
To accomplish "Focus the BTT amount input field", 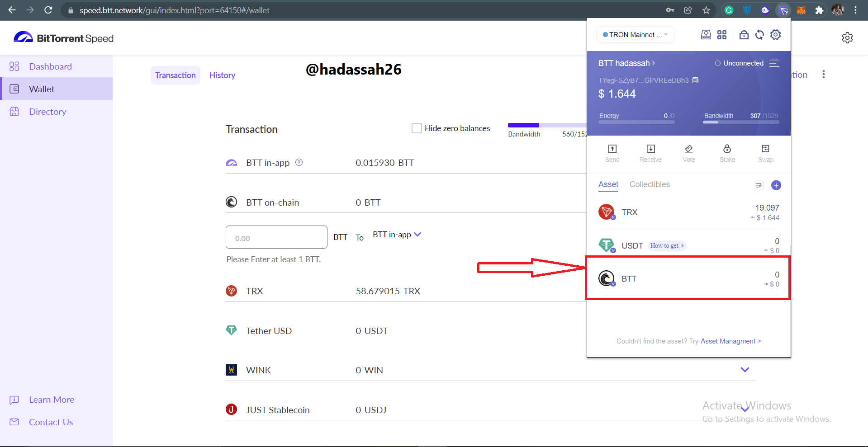I will pyautogui.click(x=276, y=237).
